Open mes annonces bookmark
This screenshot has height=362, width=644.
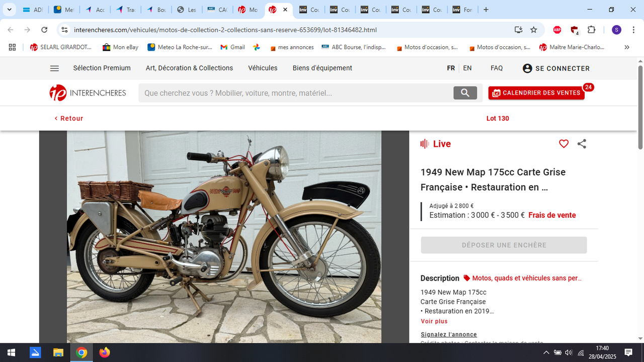[292, 47]
